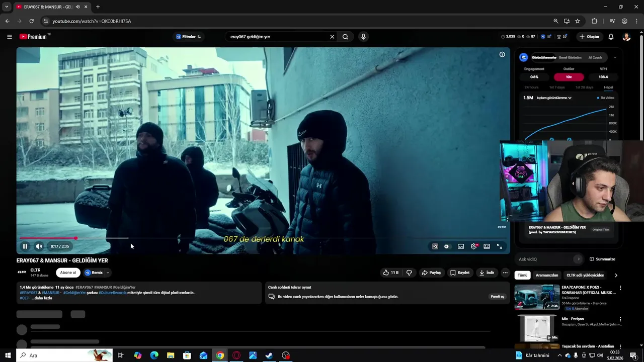Select the Genel Görünüm tab

coord(570,57)
